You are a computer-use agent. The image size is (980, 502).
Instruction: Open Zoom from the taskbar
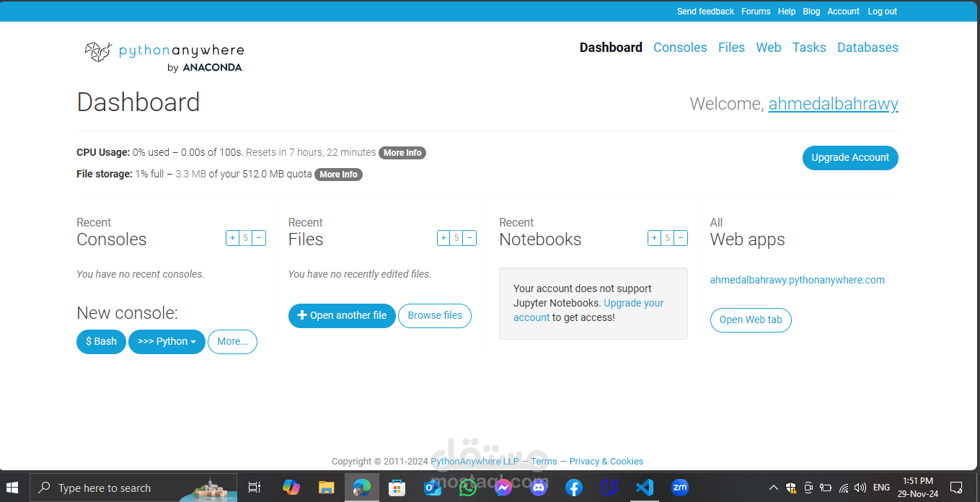(x=680, y=488)
